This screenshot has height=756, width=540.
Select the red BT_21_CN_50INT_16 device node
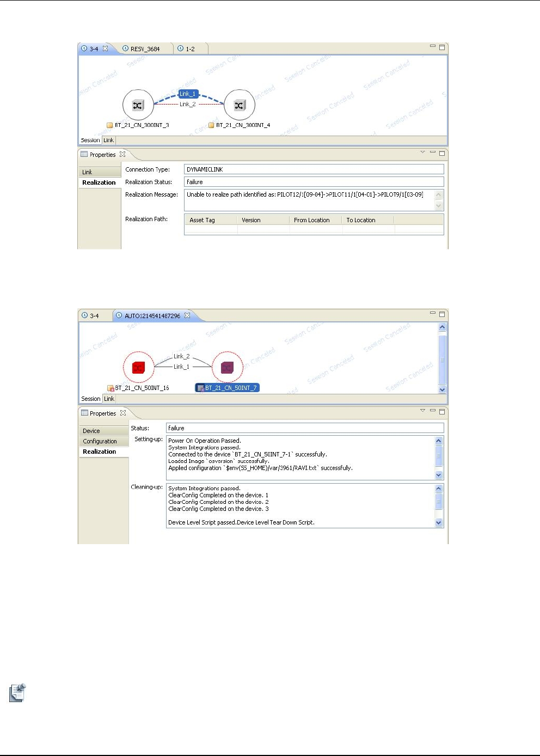pos(138,367)
